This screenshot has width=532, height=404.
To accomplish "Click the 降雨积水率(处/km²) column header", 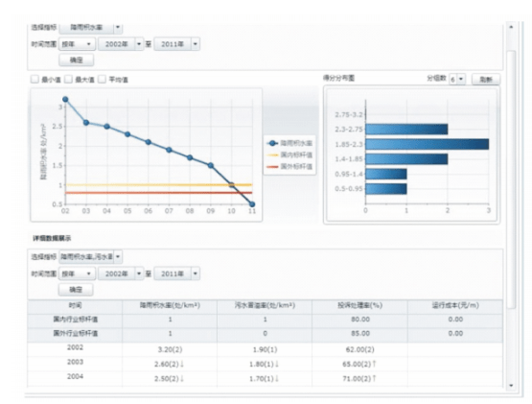I will 170,306.
